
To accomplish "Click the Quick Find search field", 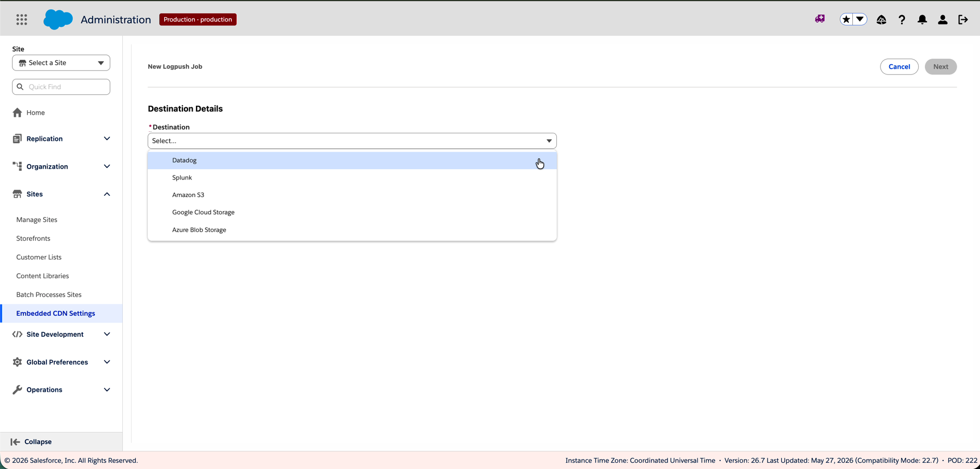I will pos(61,87).
